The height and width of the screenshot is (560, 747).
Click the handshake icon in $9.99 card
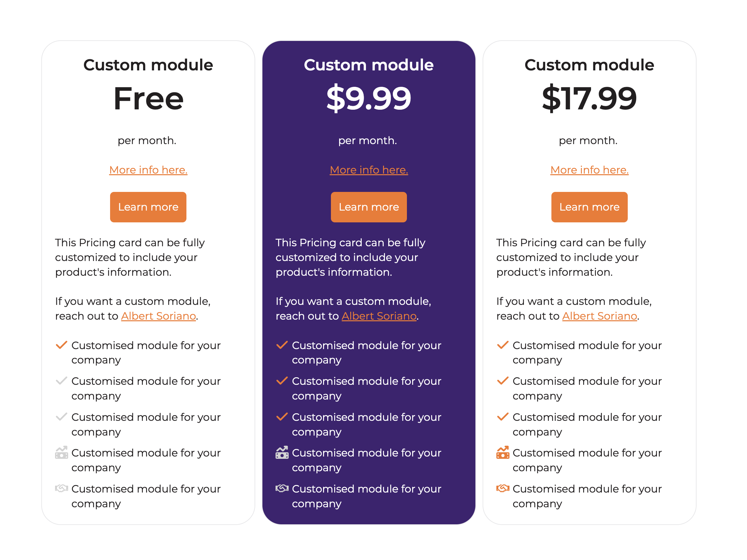pyautogui.click(x=282, y=488)
